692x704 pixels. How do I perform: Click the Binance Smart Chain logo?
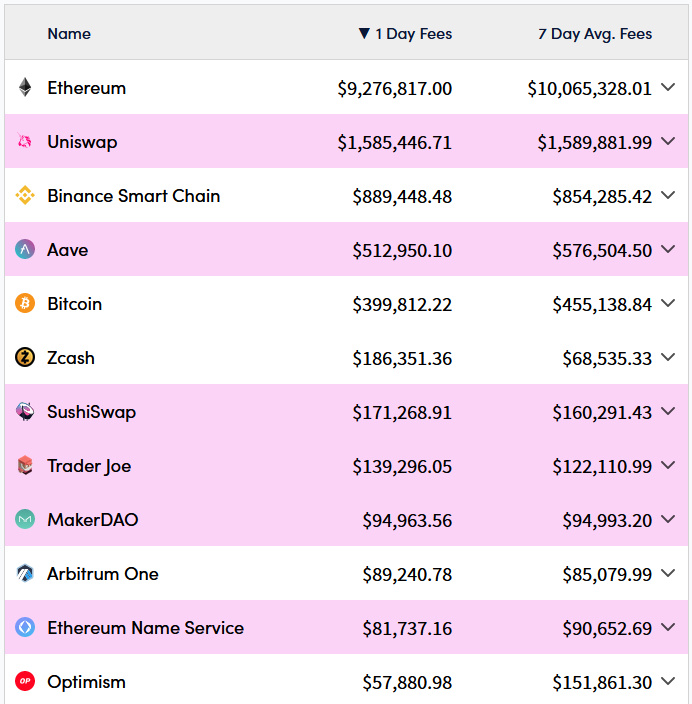[x=25, y=196]
